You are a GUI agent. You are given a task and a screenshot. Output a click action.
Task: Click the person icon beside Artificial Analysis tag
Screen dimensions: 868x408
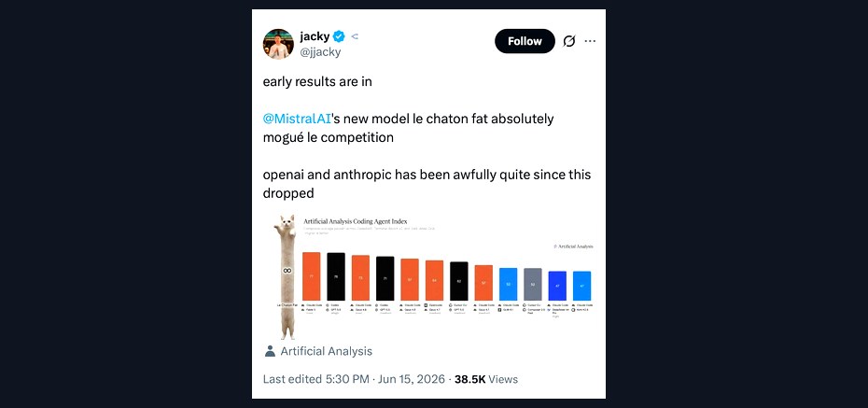(270, 351)
